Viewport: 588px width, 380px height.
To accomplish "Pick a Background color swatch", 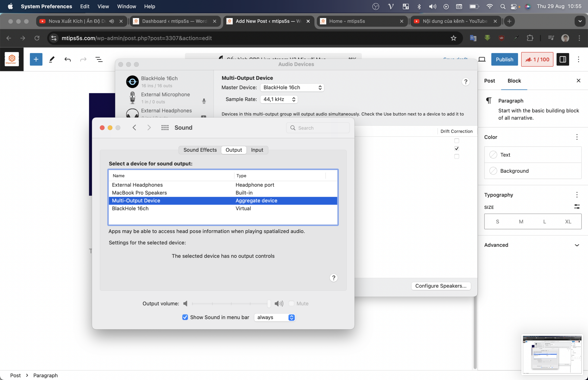I will 493,171.
